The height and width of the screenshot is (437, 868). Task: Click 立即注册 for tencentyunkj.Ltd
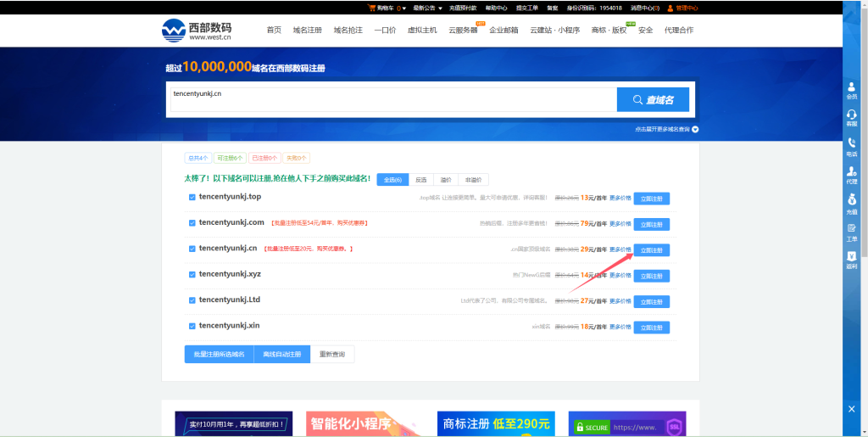pyautogui.click(x=652, y=302)
